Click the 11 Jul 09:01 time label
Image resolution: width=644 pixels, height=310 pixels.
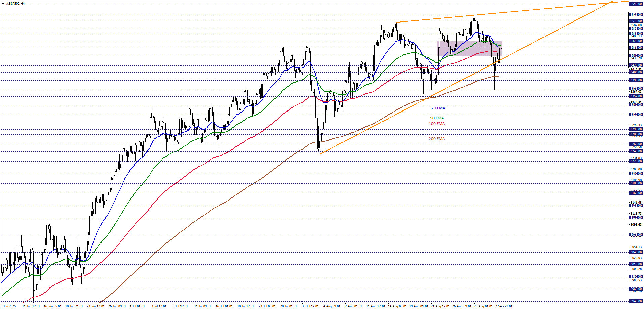[x=203, y=306]
